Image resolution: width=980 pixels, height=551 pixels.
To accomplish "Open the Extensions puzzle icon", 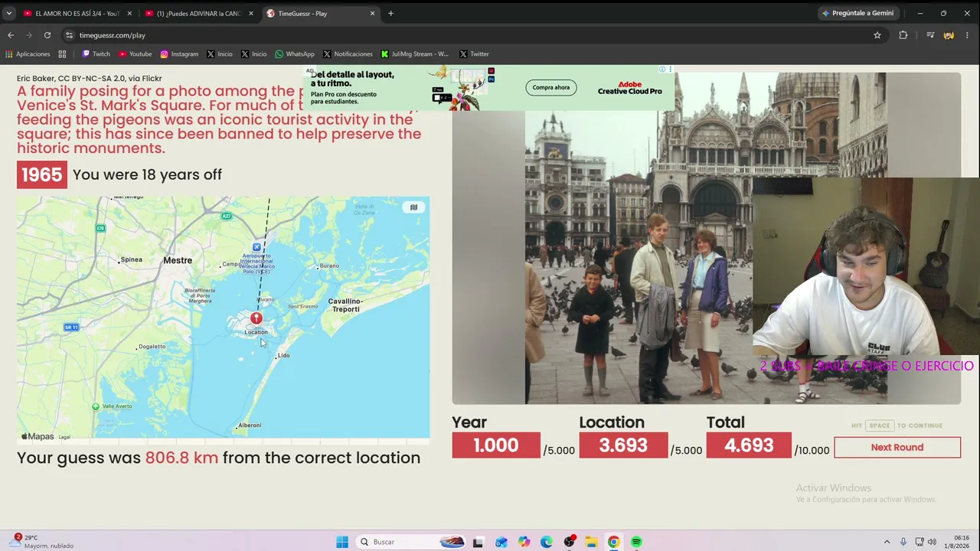I will pyautogui.click(x=903, y=35).
